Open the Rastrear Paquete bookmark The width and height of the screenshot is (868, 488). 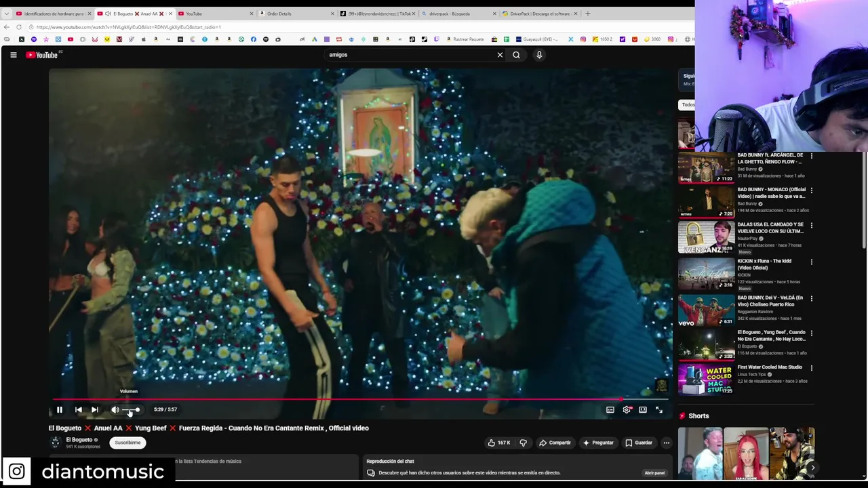pos(465,39)
